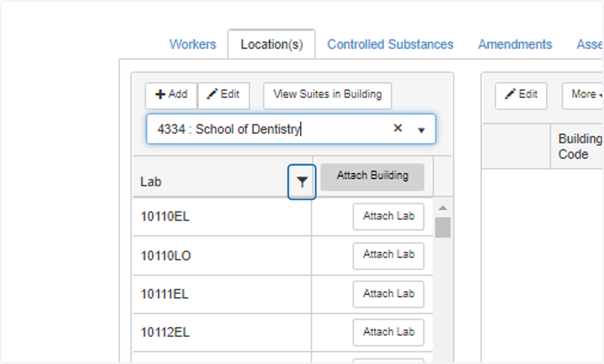The height and width of the screenshot is (364, 604).
Task: Go to the Amendments tab
Action: click(515, 45)
